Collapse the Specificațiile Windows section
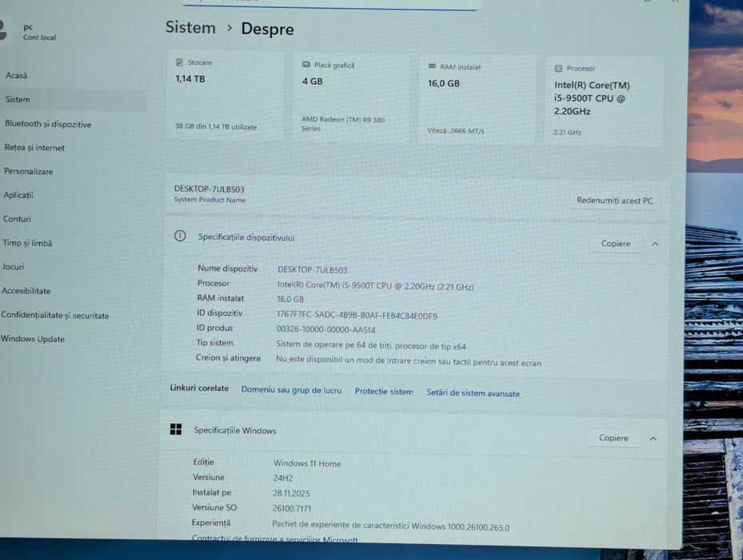The image size is (743, 560). 653,438
